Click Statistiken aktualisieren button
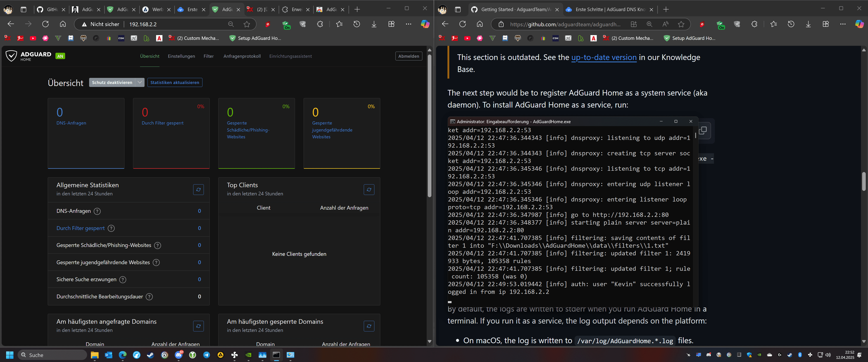Viewport: 868px width, 362px height. click(x=175, y=82)
